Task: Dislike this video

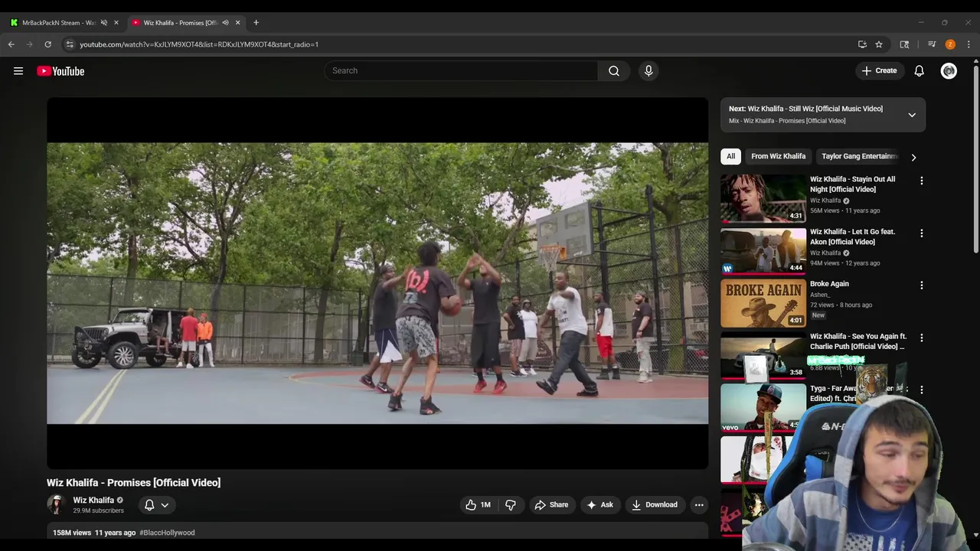Action: [x=511, y=504]
